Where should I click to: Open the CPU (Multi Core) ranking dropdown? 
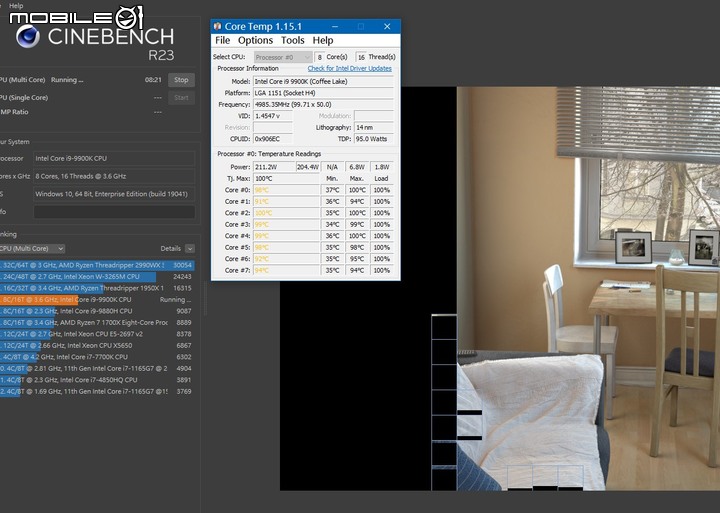(32, 248)
